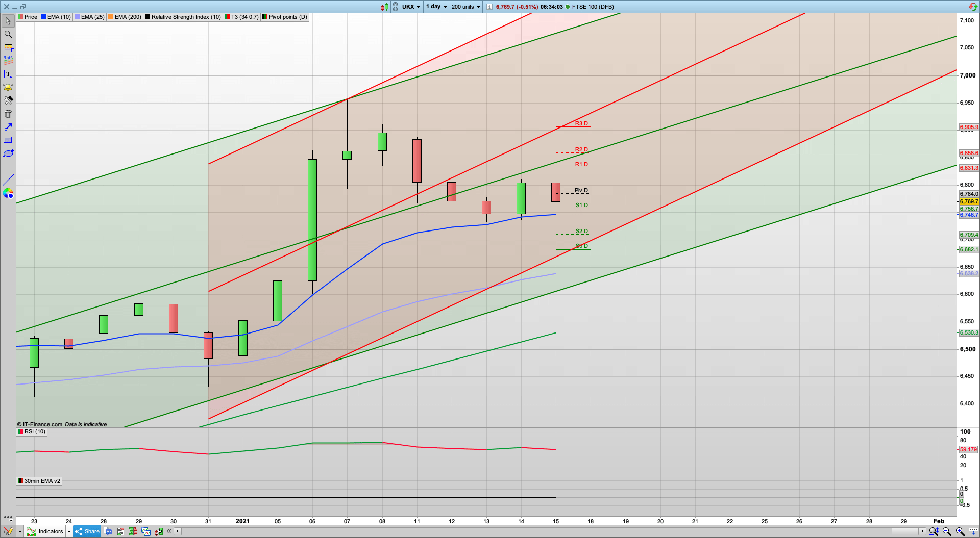Select the trend line drawing tool
The image size is (980, 538).
pos(8,180)
